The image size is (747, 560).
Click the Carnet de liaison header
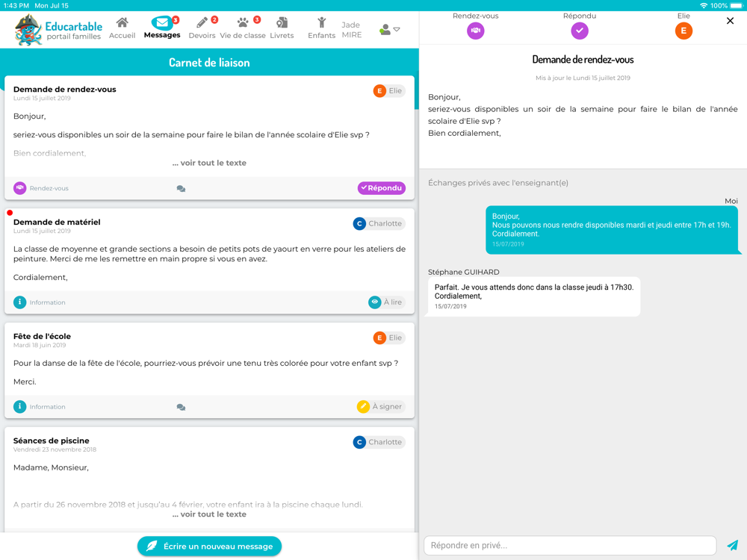coord(209,63)
